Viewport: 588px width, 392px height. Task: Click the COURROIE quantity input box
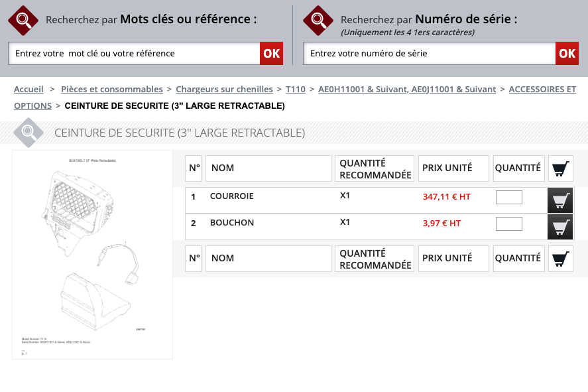point(508,197)
